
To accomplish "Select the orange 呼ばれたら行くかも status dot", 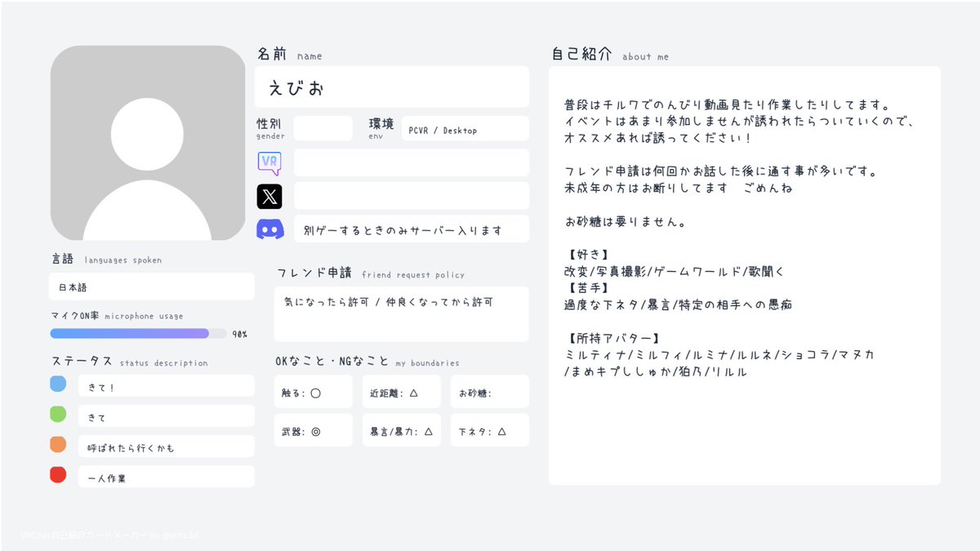I will tap(57, 444).
